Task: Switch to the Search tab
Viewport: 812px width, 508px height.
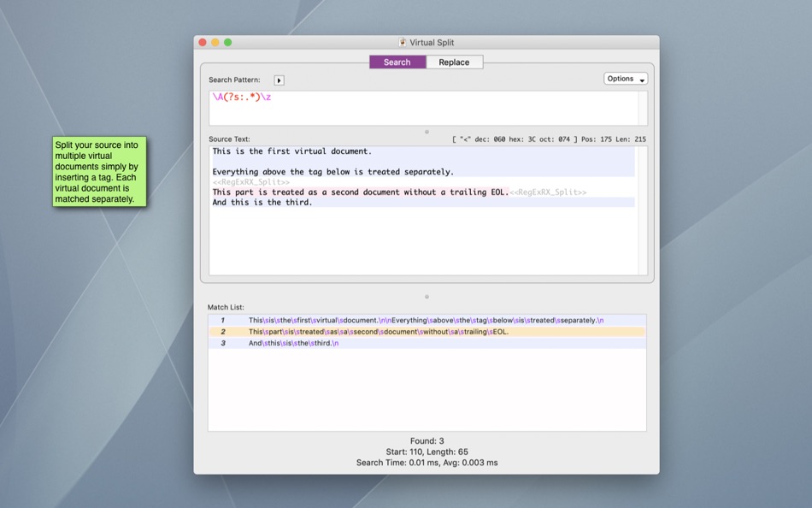Action: pos(397,62)
